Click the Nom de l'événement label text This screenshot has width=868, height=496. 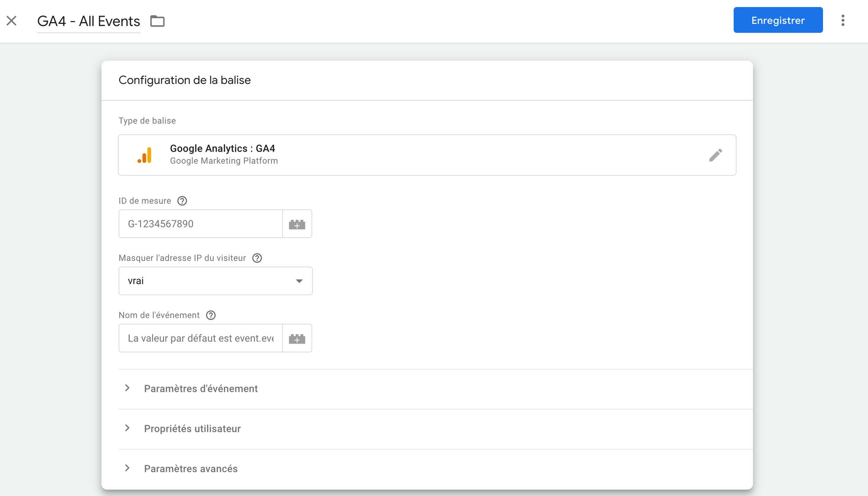pyautogui.click(x=159, y=315)
